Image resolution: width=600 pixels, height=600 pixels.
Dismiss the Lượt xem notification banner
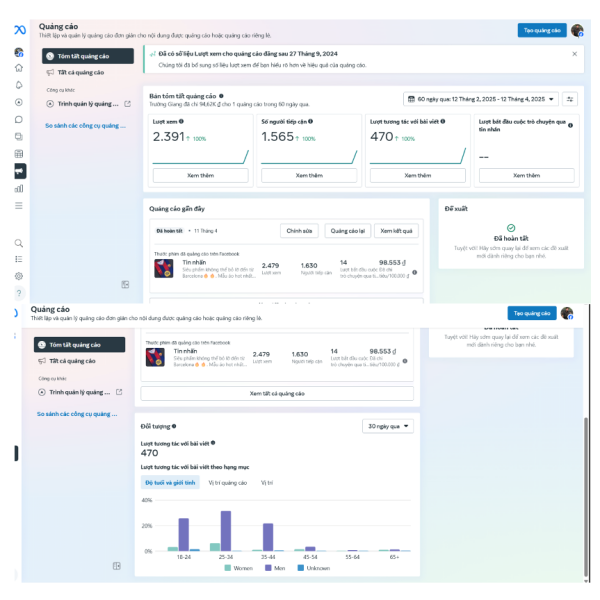[x=574, y=54]
